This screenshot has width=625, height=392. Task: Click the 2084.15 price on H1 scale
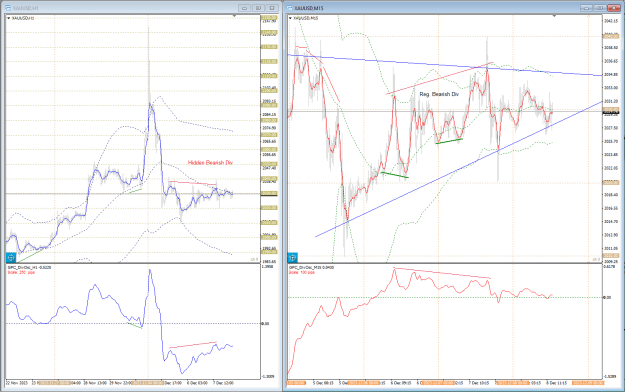tap(269, 115)
